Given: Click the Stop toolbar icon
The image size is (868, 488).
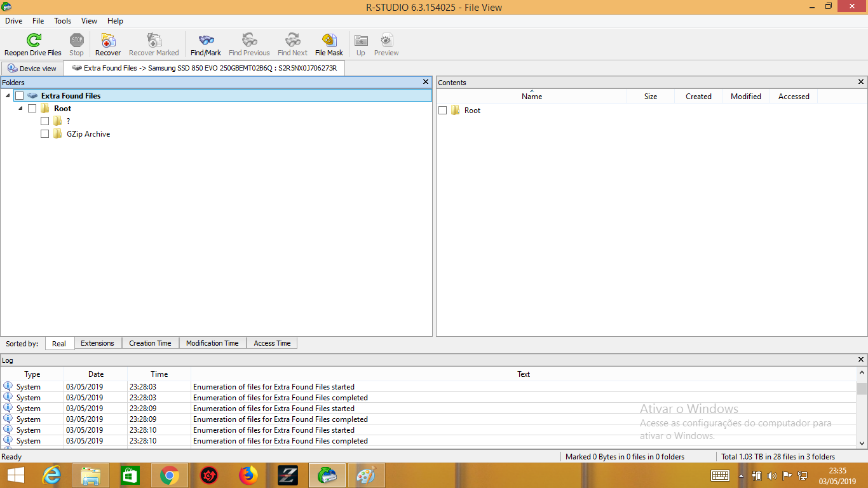Looking at the screenshot, I should (x=77, y=41).
